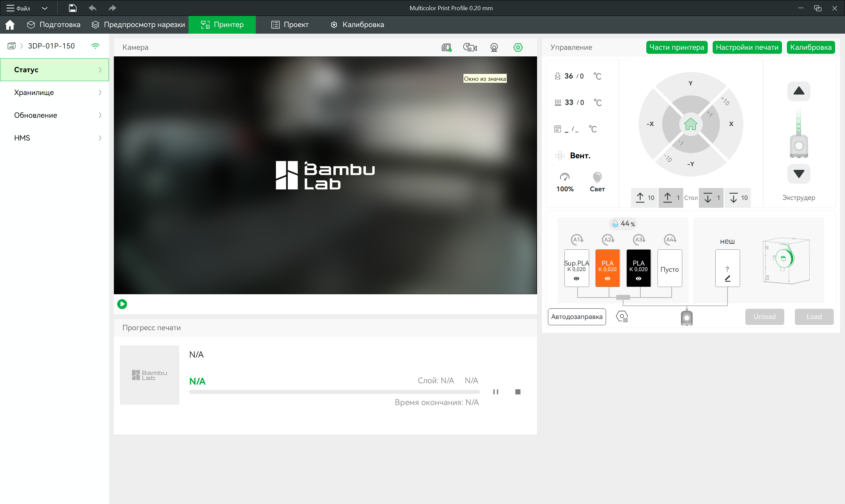Start camera stream with play button

(x=122, y=304)
